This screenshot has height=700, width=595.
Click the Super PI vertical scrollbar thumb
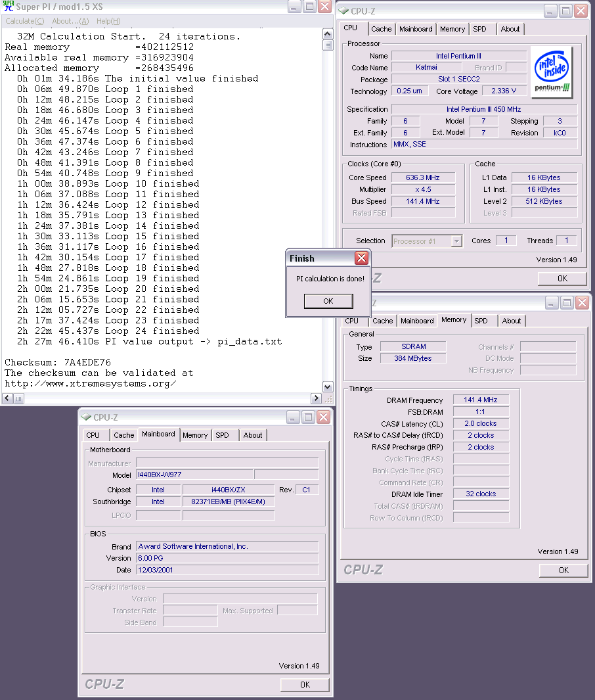(328, 45)
